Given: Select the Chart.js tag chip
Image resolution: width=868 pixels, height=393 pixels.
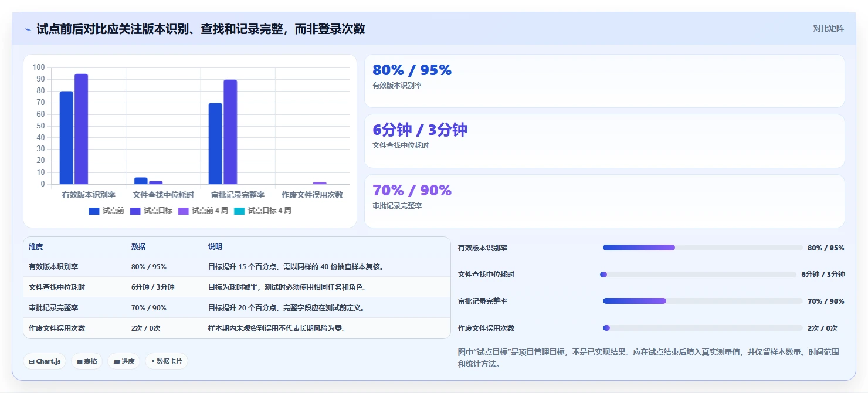Looking at the screenshot, I should click(45, 361).
